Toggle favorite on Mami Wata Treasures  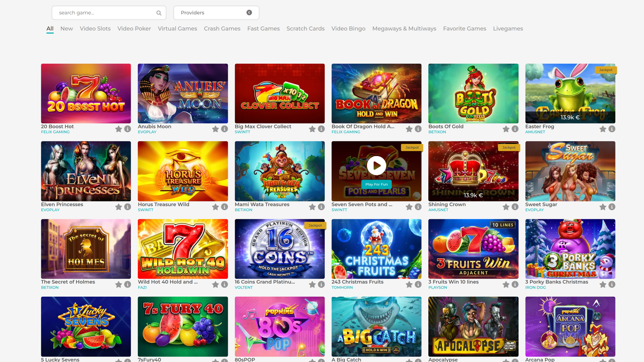coord(312,207)
